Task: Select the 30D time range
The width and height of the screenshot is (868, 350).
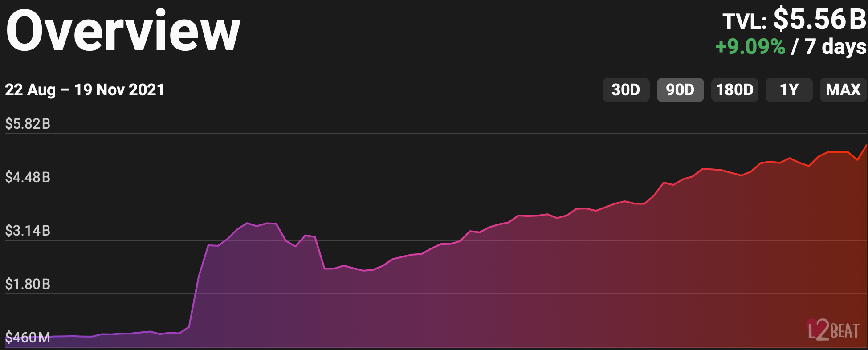Action: click(x=626, y=90)
